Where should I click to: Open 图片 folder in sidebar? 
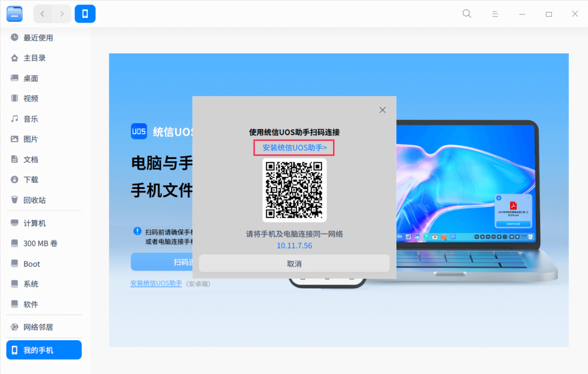click(44, 139)
